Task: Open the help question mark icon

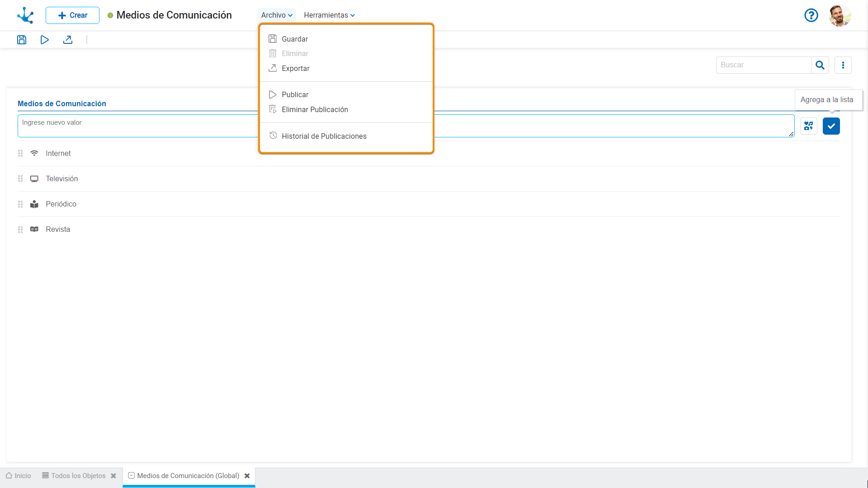Action: 811,15
